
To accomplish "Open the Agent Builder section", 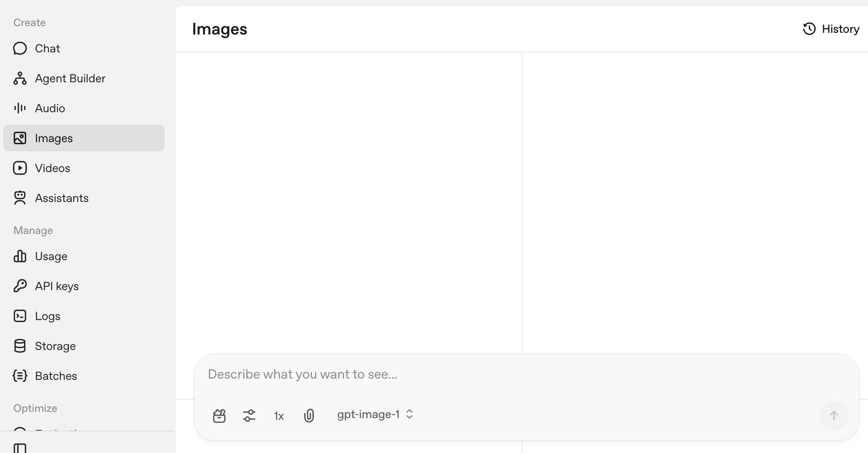I will coord(70,78).
